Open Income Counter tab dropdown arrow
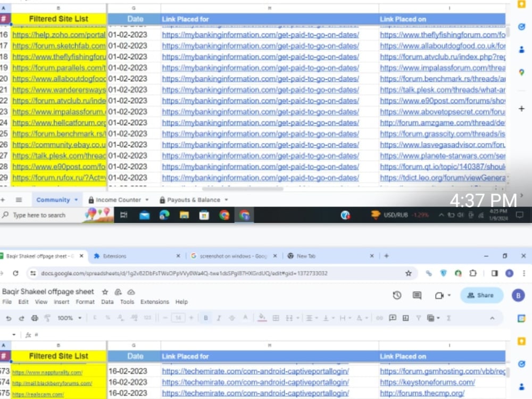 click(x=147, y=200)
